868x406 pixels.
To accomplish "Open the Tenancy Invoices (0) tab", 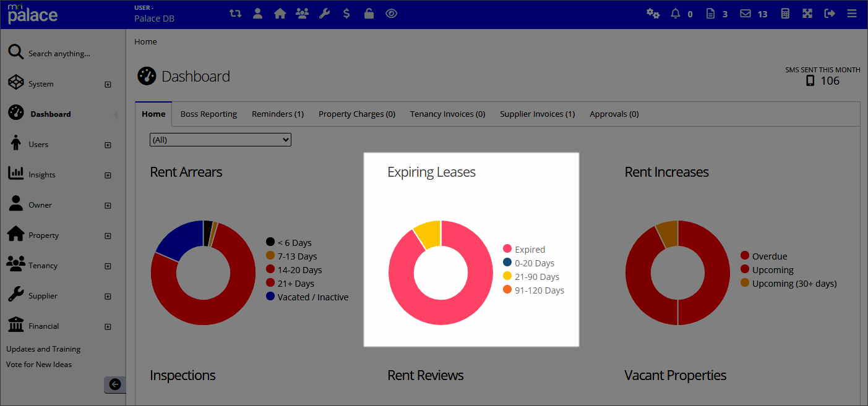I will (x=447, y=114).
